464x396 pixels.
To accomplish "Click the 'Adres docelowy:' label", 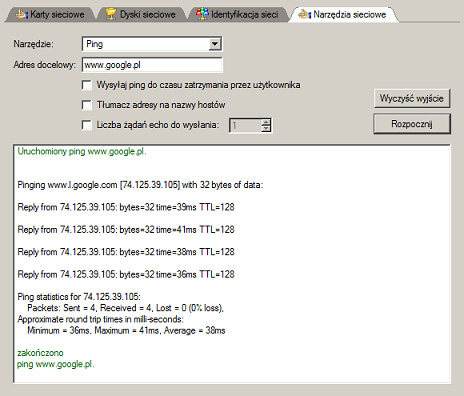I will [45, 65].
